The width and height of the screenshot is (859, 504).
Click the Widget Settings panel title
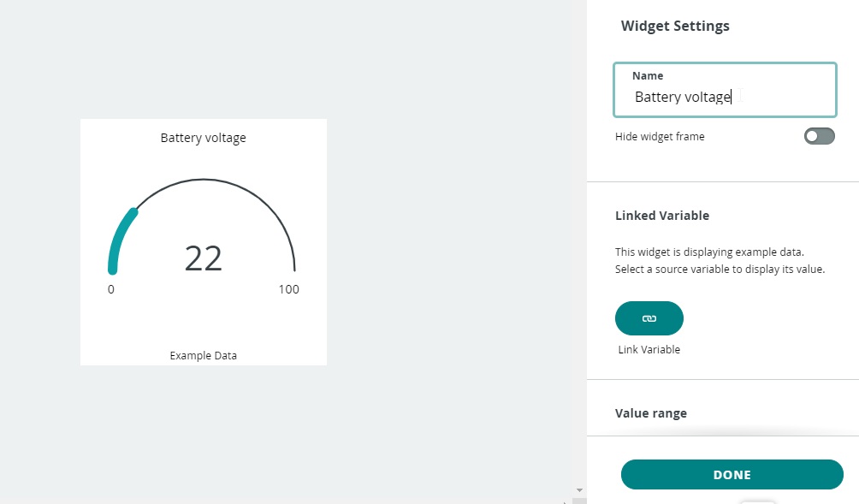pos(675,26)
